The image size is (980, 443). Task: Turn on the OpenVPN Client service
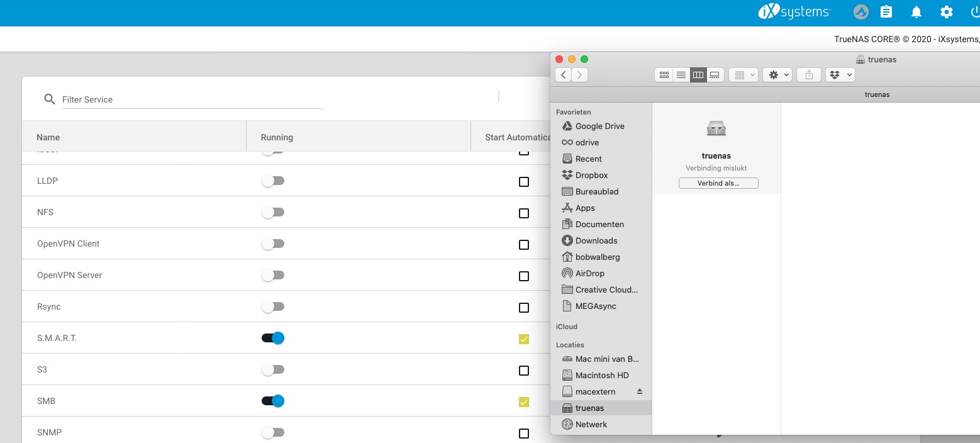click(x=273, y=244)
